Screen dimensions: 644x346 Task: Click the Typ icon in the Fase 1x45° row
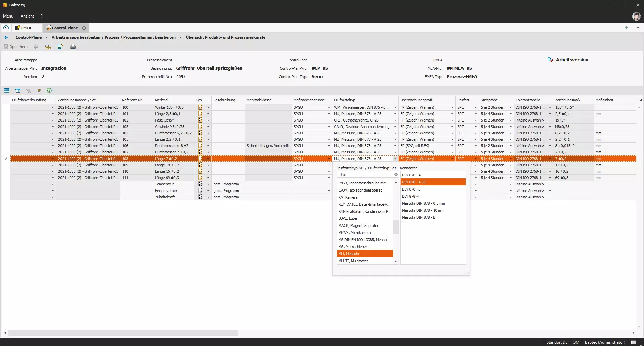coord(200,120)
